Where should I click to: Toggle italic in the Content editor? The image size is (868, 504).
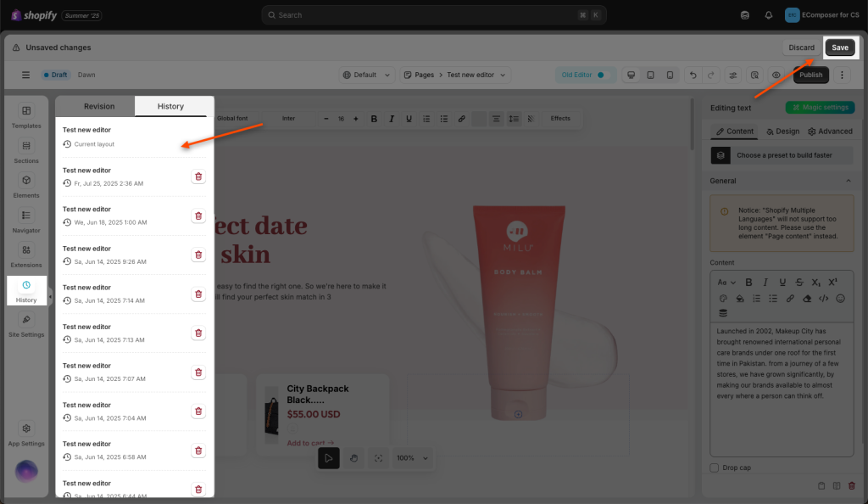coord(765,283)
